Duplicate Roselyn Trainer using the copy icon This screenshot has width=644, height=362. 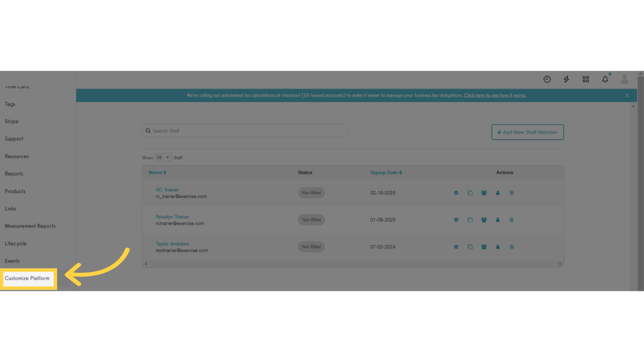tap(470, 220)
